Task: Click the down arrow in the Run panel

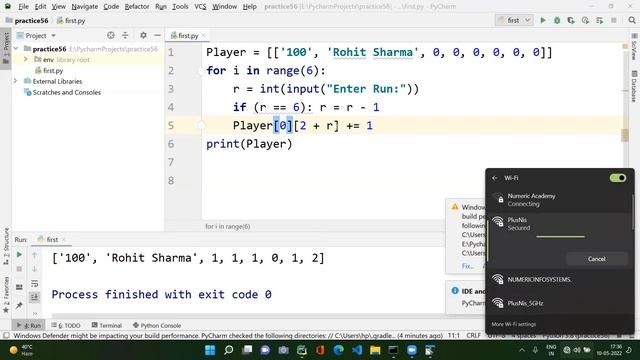Action: (x=35, y=269)
